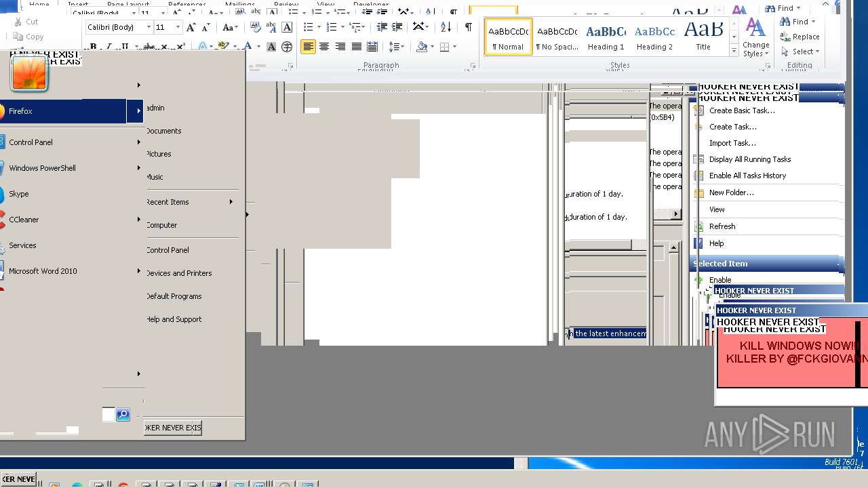Click the Copy command in Word ribbon

click(x=28, y=37)
